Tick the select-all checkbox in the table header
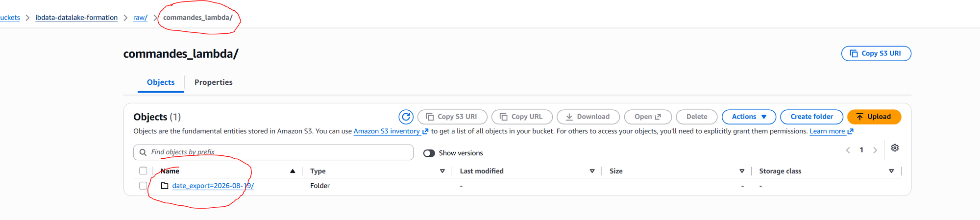 pyautogui.click(x=143, y=171)
